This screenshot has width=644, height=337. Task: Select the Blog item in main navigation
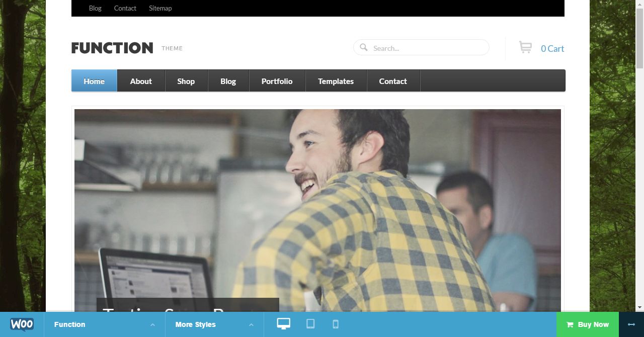(x=228, y=81)
